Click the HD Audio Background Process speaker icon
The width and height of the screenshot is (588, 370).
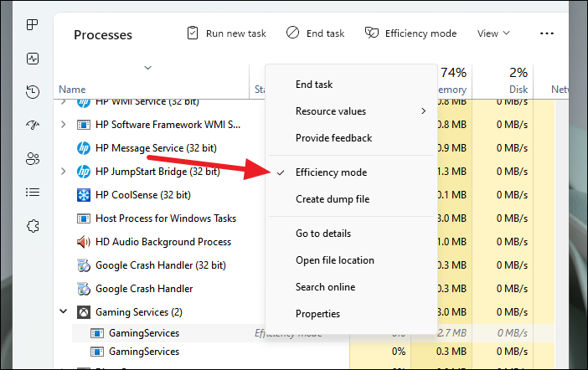pyautogui.click(x=84, y=242)
